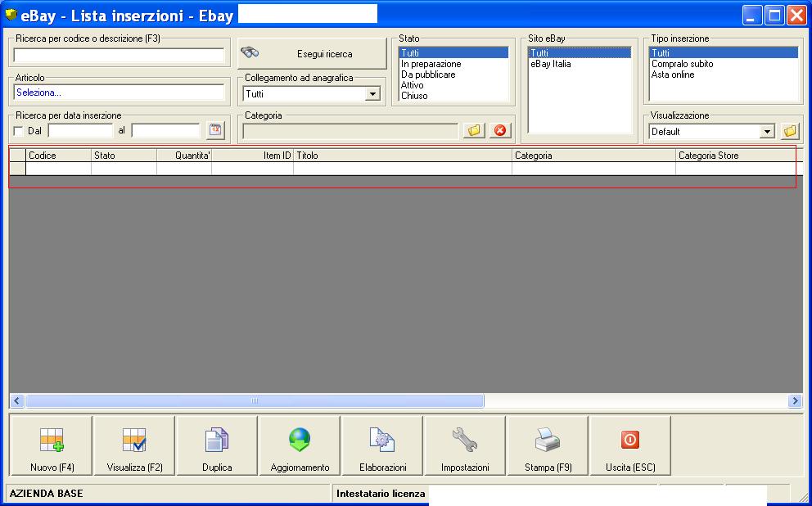The width and height of the screenshot is (812, 506).
Task: Select eBay Italia in Sito eBay list
Action: click(580, 64)
